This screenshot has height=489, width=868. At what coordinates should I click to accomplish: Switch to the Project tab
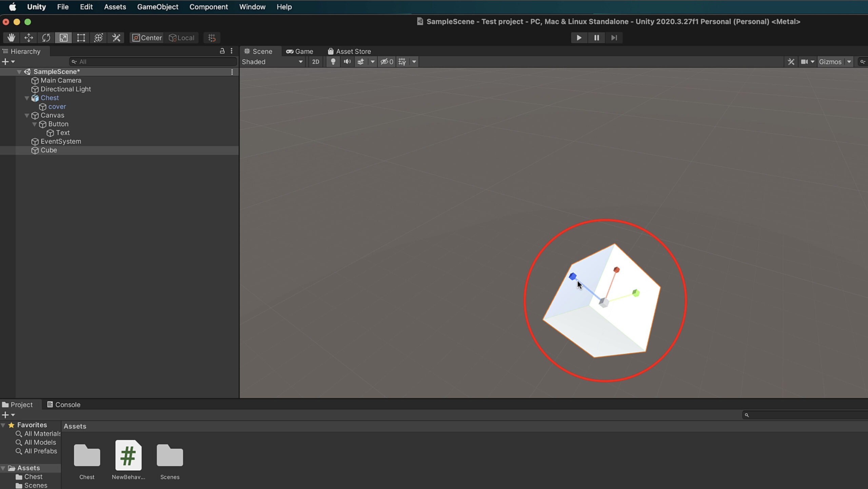(x=18, y=405)
